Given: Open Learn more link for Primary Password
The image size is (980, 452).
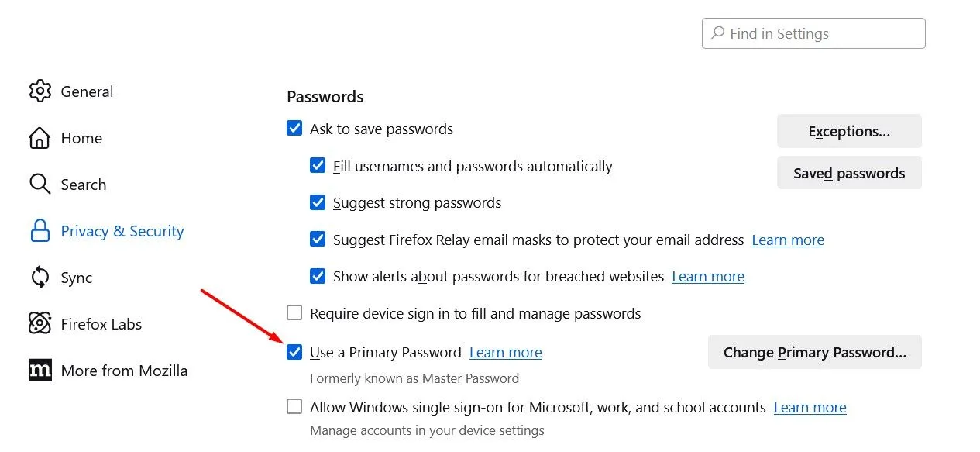Looking at the screenshot, I should [x=505, y=353].
